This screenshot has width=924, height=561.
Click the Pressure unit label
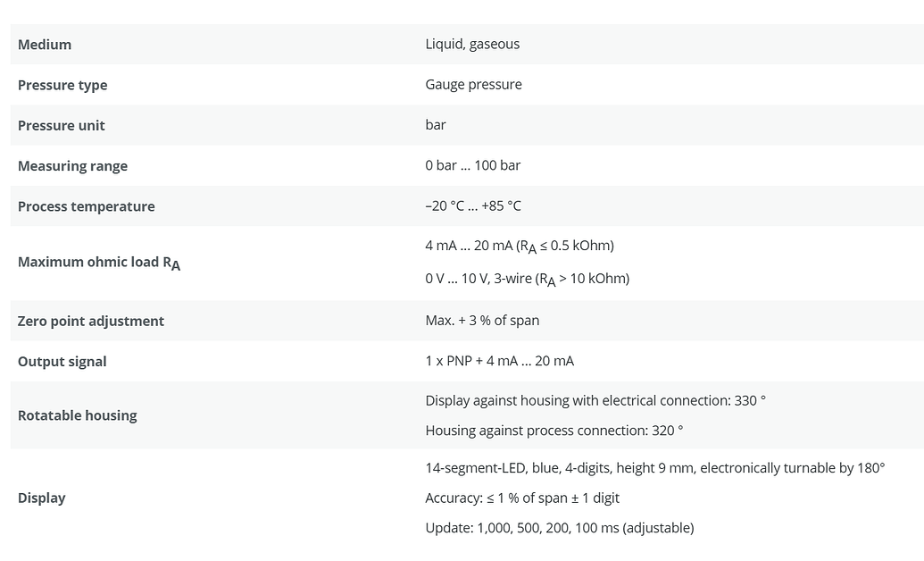[x=61, y=125]
